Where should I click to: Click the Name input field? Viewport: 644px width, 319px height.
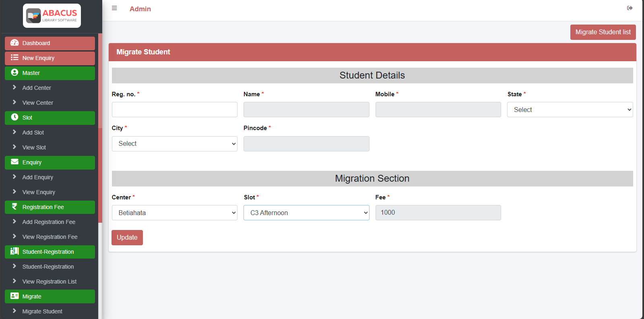[x=306, y=110]
